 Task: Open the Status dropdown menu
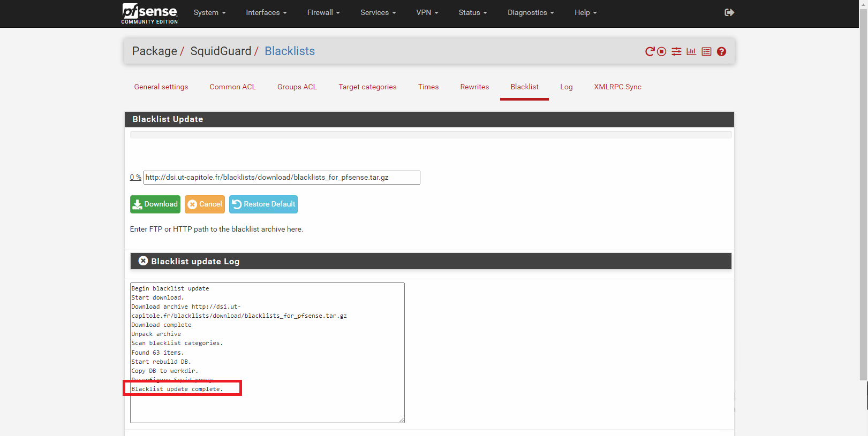click(473, 12)
